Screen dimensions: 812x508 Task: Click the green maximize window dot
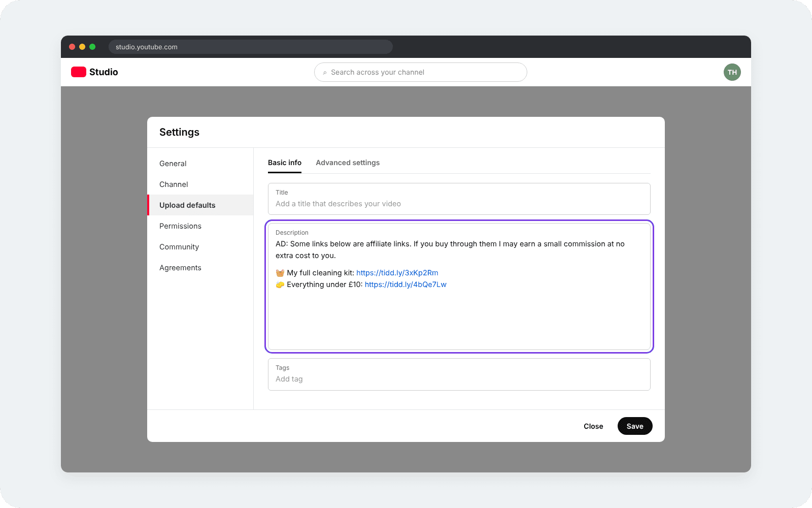tap(92, 47)
